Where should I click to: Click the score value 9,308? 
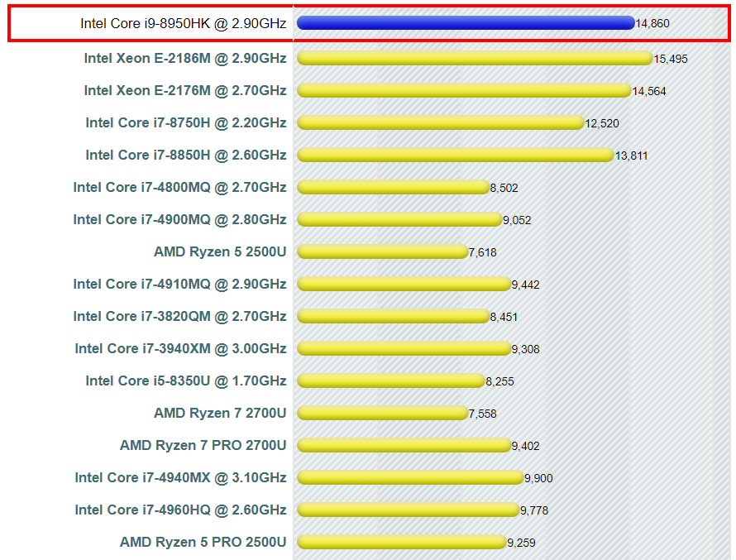tap(526, 350)
